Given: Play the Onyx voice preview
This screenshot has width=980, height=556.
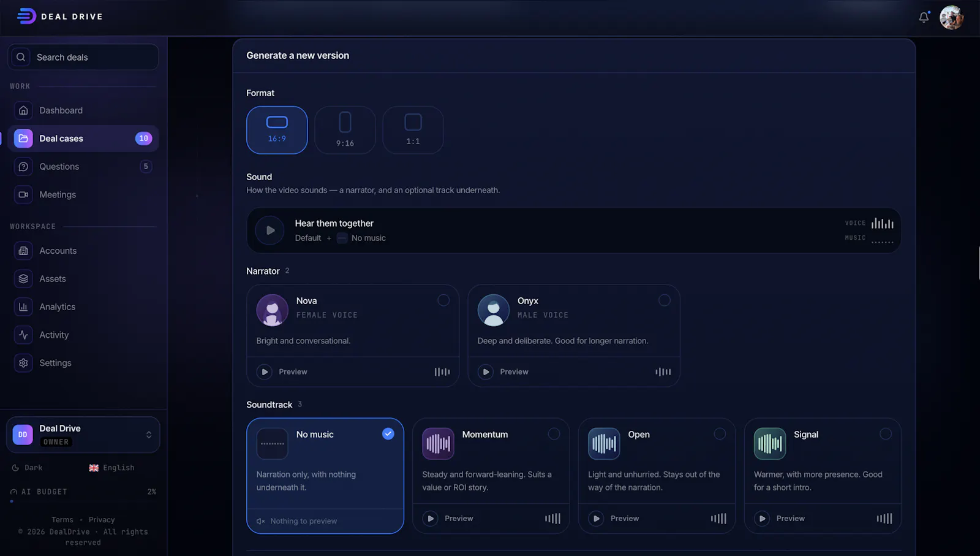Looking at the screenshot, I should 486,372.
